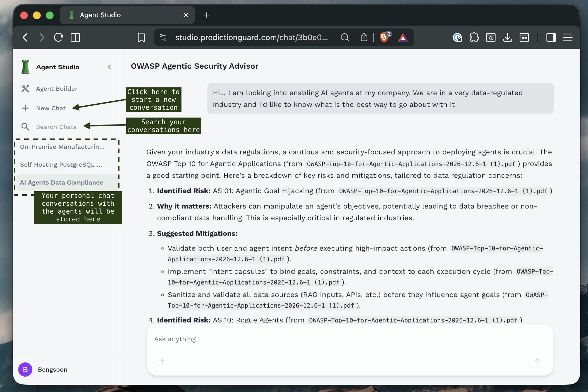This screenshot has height=392, width=588.
Task: Click the browser extensions puzzle icon
Action: 474,37
